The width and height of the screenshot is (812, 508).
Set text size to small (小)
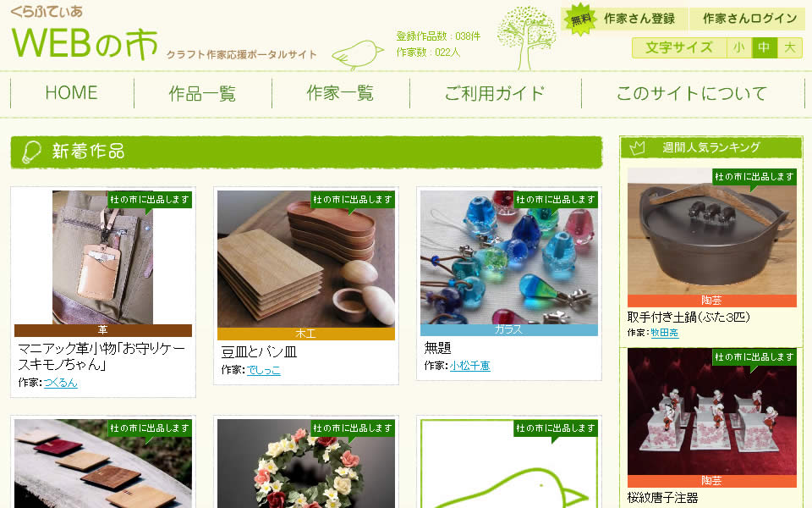(739, 47)
